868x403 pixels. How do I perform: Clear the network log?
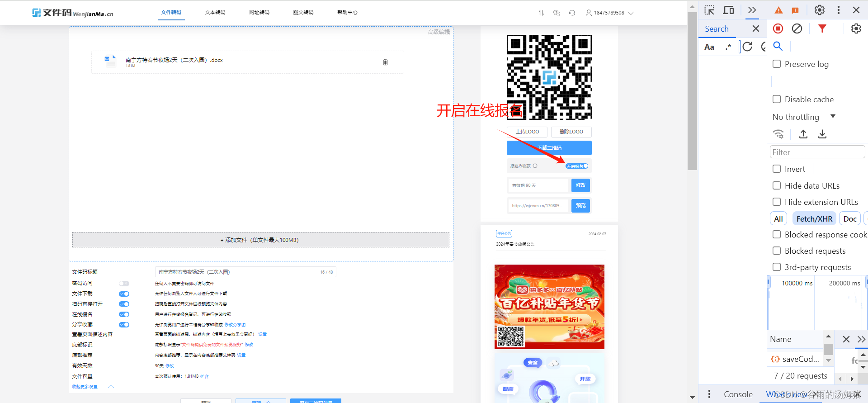tap(797, 28)
